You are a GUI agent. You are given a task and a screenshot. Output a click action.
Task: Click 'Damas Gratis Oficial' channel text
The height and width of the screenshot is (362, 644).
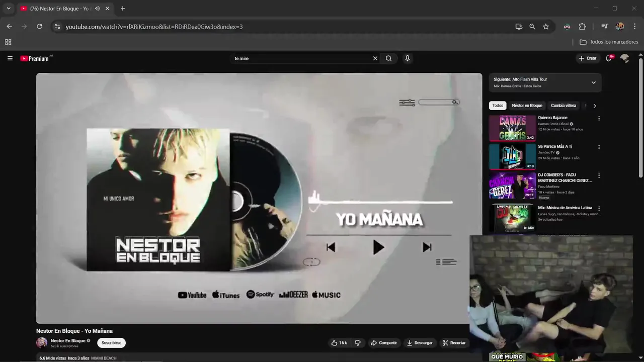coord(553,124)
